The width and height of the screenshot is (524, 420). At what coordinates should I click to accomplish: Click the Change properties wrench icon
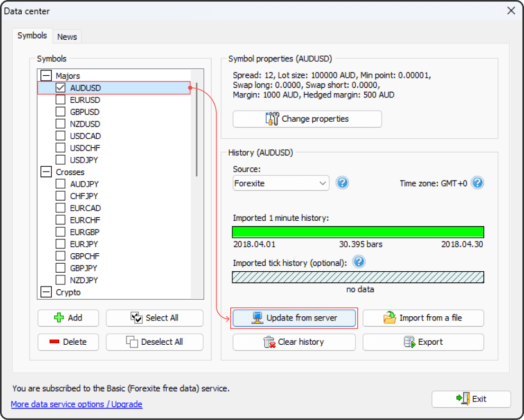(272, 119)
